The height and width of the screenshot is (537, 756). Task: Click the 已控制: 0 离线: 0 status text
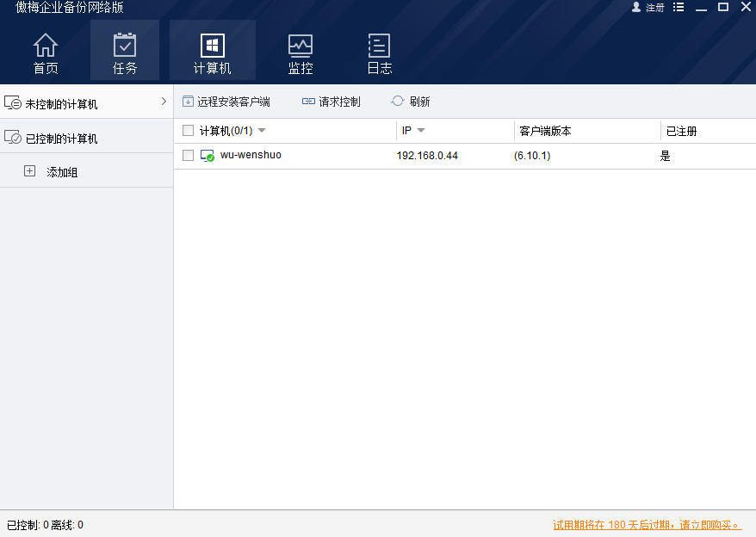[x=46, y=524]
